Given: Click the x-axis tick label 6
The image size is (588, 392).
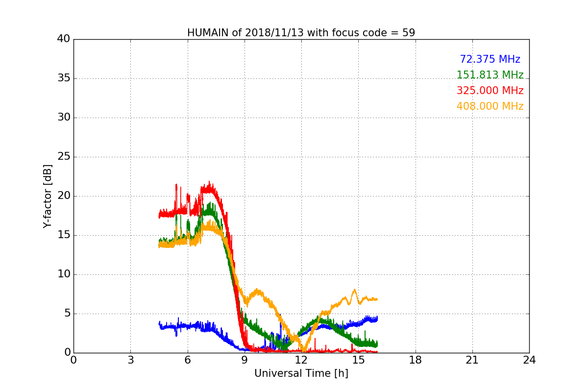Looking at the screenshot, I should tap(187, 360).
